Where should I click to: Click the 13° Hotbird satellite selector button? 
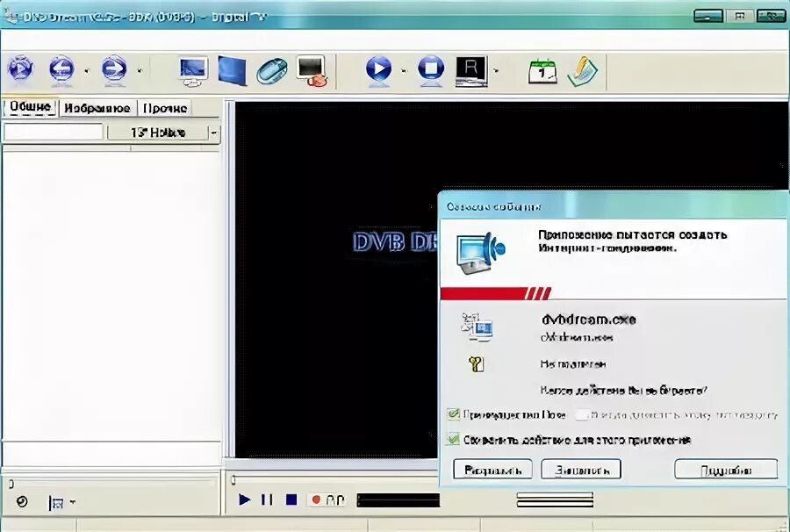tap(158, 133)
